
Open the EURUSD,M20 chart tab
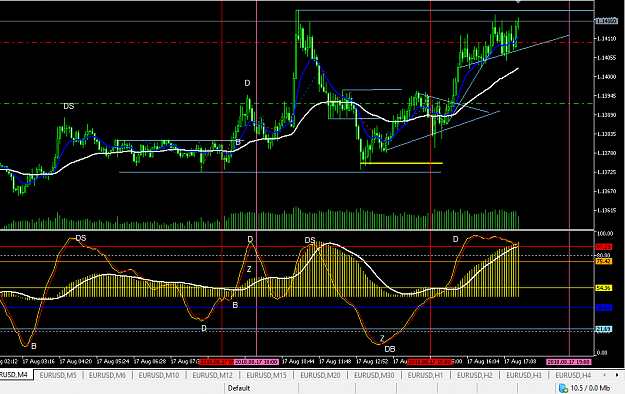coord(320,375)
